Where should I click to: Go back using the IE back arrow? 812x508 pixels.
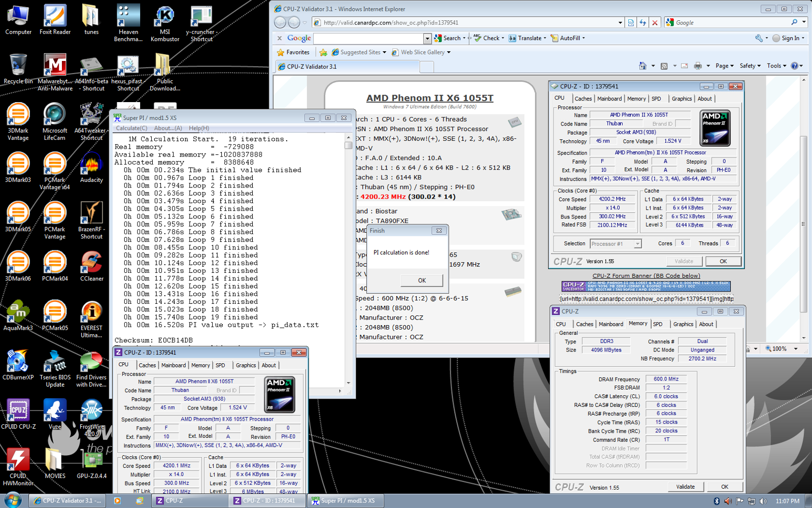pos(280,22)
